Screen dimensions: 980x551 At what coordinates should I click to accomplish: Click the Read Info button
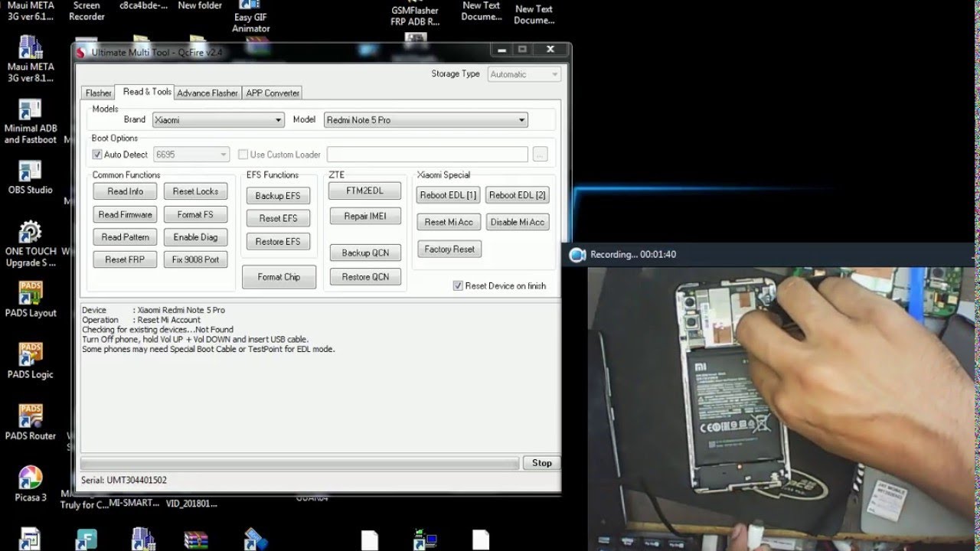click(x=126, y=191)
